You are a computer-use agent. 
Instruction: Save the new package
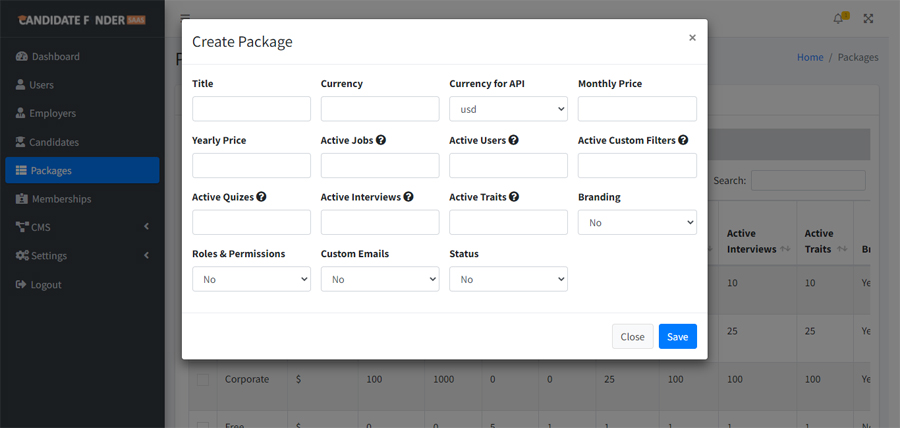(677, 337)
